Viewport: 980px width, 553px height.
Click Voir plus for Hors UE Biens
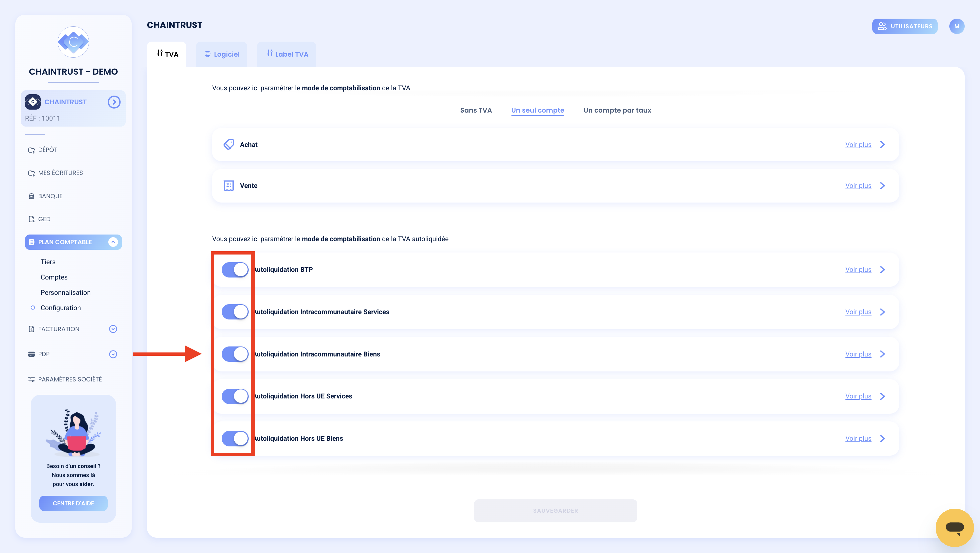[858, 438]
